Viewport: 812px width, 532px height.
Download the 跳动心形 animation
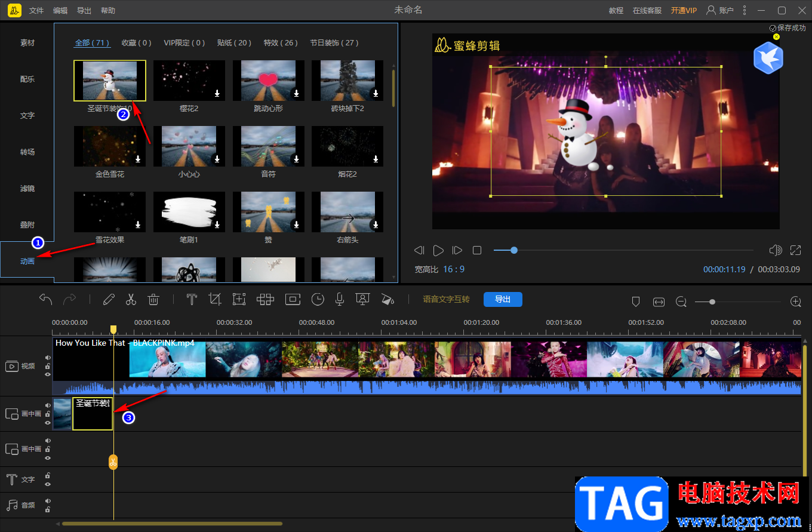[297, 93]
